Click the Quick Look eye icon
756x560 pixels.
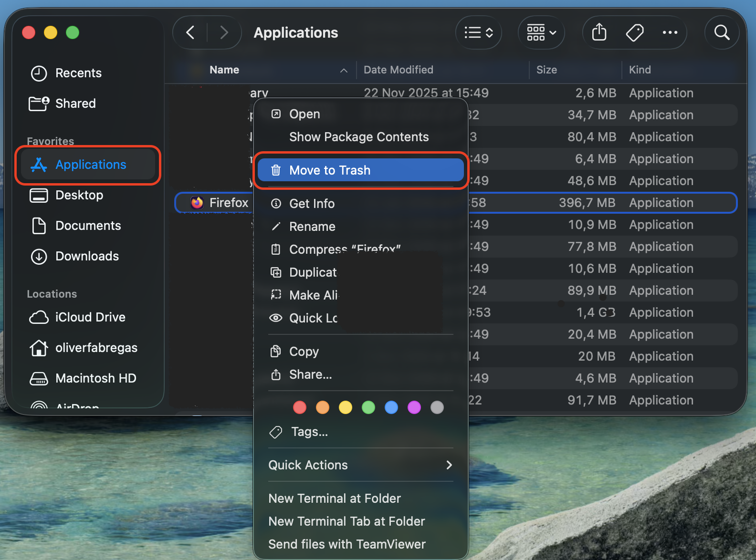click(x=276, y=318)
